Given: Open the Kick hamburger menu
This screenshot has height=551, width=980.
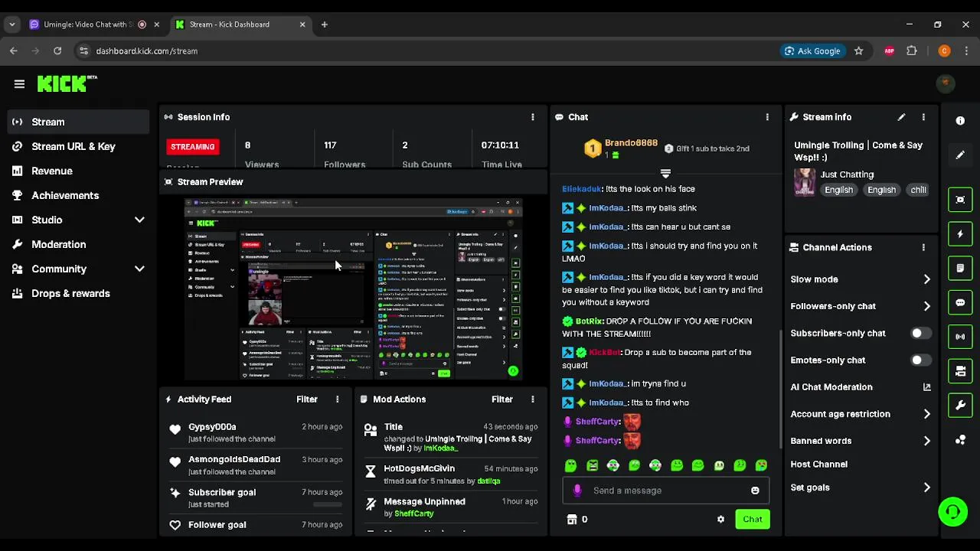Looking at the screenshot, I should point(19,84).
